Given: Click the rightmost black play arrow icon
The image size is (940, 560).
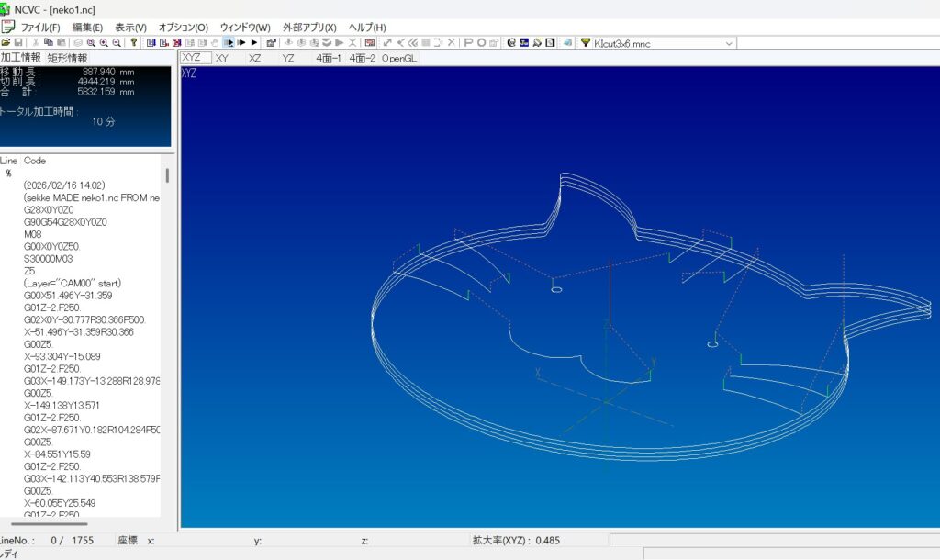Looking at the screenshot, I should click(254, 42).
